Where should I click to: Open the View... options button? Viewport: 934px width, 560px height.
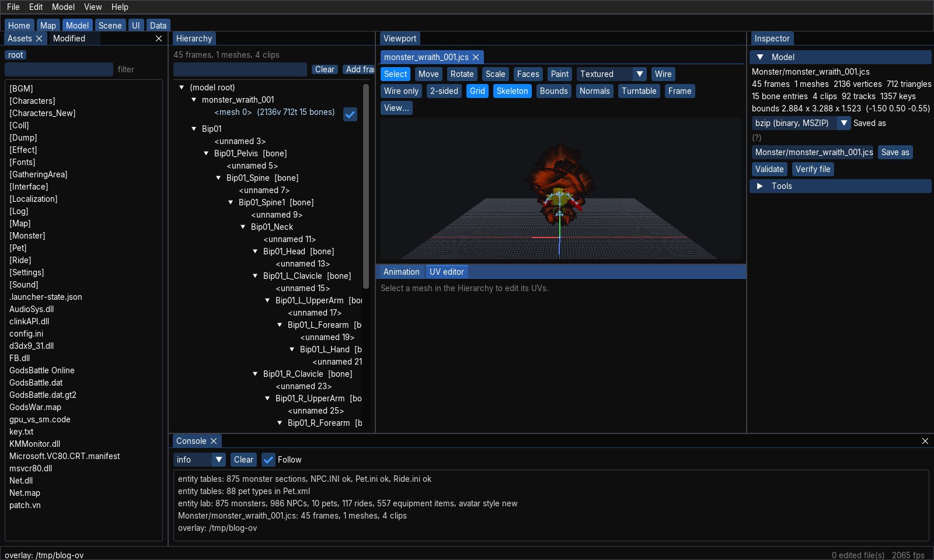[x=396, y=108]
